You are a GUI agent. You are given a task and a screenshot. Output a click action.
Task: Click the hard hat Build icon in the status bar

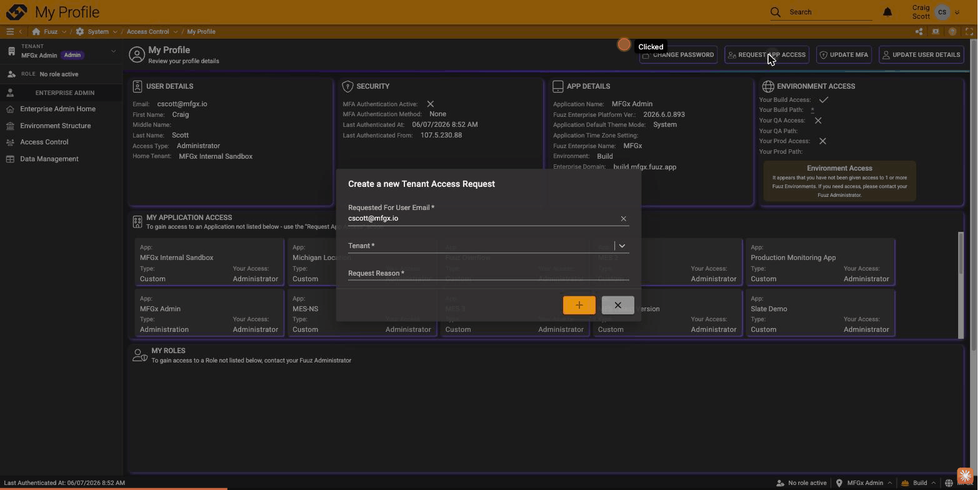pyautogui.click(x=905, y=482)
